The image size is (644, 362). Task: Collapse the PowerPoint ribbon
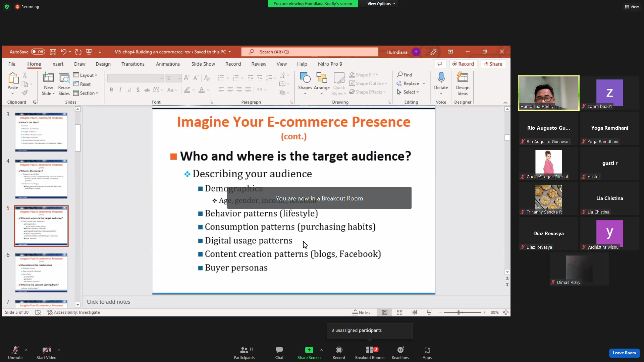click(505, 103)
